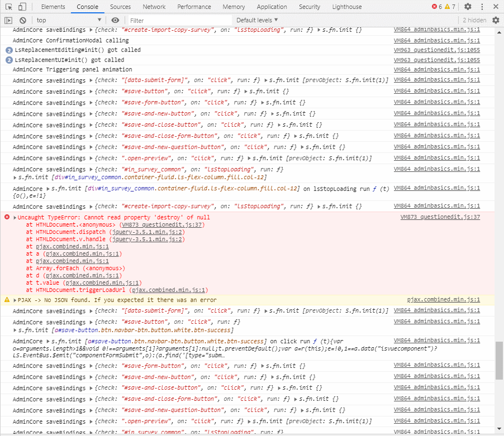This screenshot has width=504, height=436.
Task: Open DevTools settings gear
Action: coord(468,7)
